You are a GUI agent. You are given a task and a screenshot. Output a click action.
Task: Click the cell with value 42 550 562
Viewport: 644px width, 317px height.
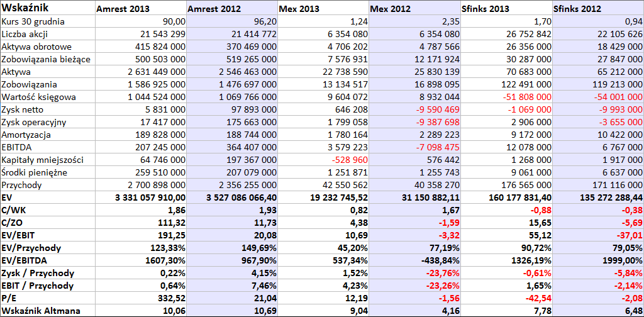323,185
